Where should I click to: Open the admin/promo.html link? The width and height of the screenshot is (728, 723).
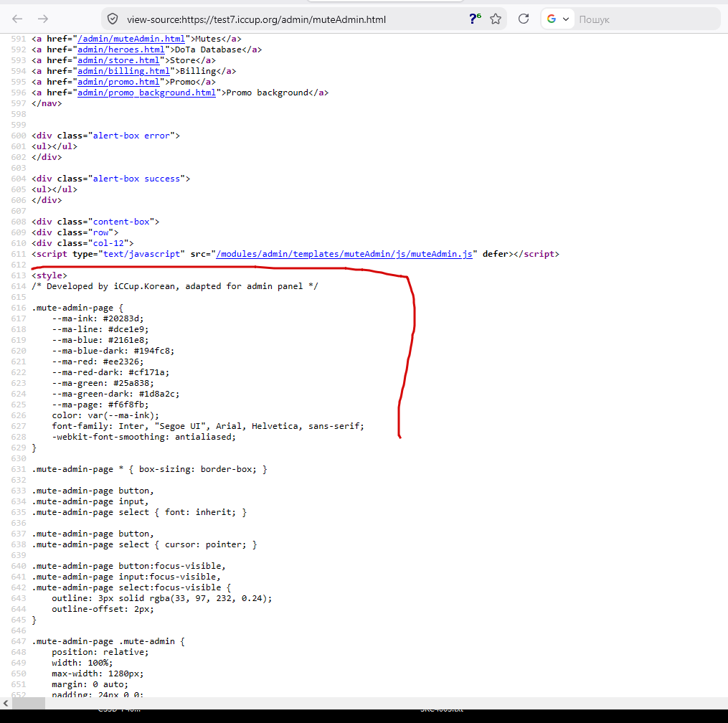tap(118, 82)
